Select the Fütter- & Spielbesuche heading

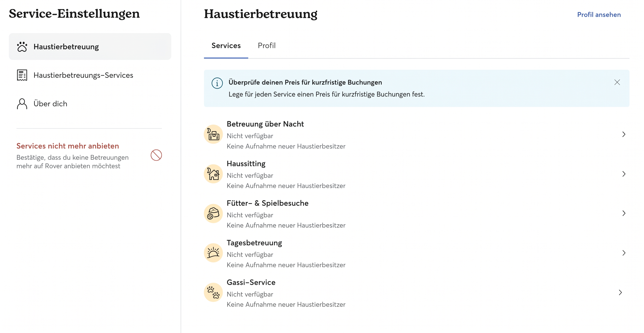click(x=267, y=203)
